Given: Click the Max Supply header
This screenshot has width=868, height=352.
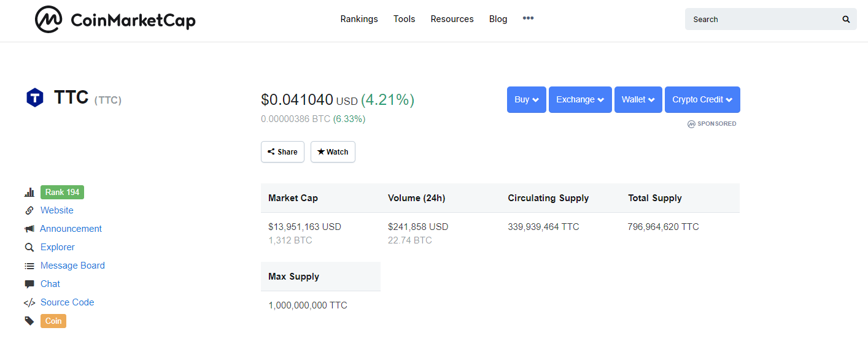Looking at the screenshot, I should pyautogui.click(x=293, y=277).
